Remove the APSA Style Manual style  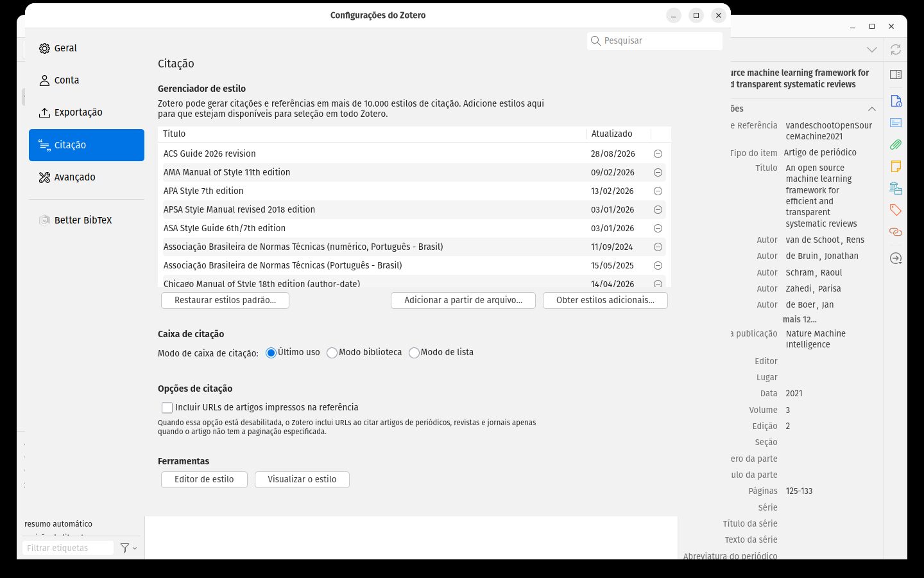click(658, 210)
